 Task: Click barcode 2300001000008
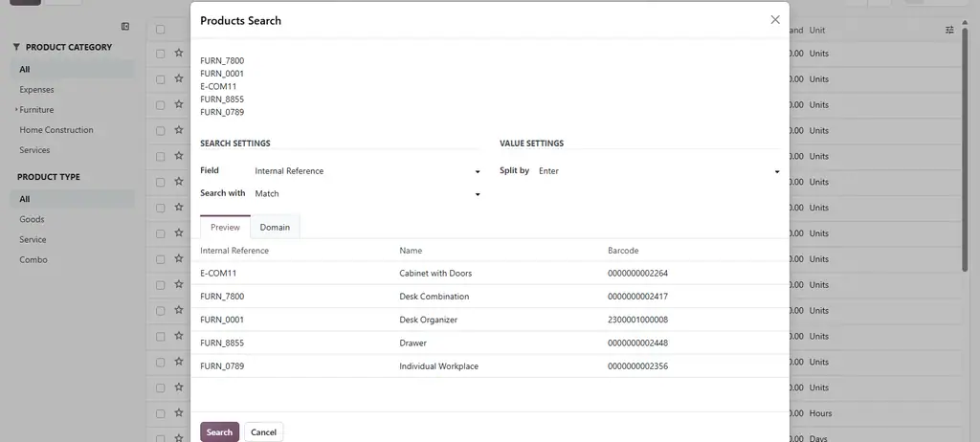click(637, 320)
